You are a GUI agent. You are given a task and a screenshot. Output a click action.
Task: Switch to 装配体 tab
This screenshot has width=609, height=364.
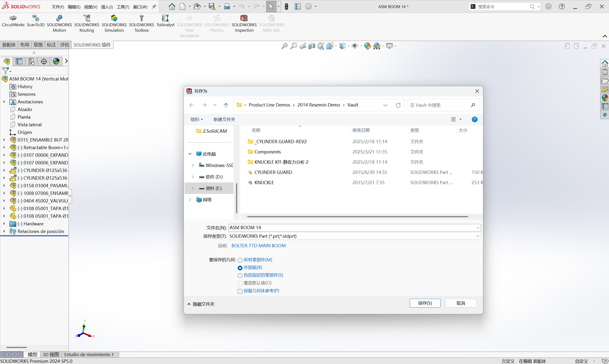[x=9, y=45]
